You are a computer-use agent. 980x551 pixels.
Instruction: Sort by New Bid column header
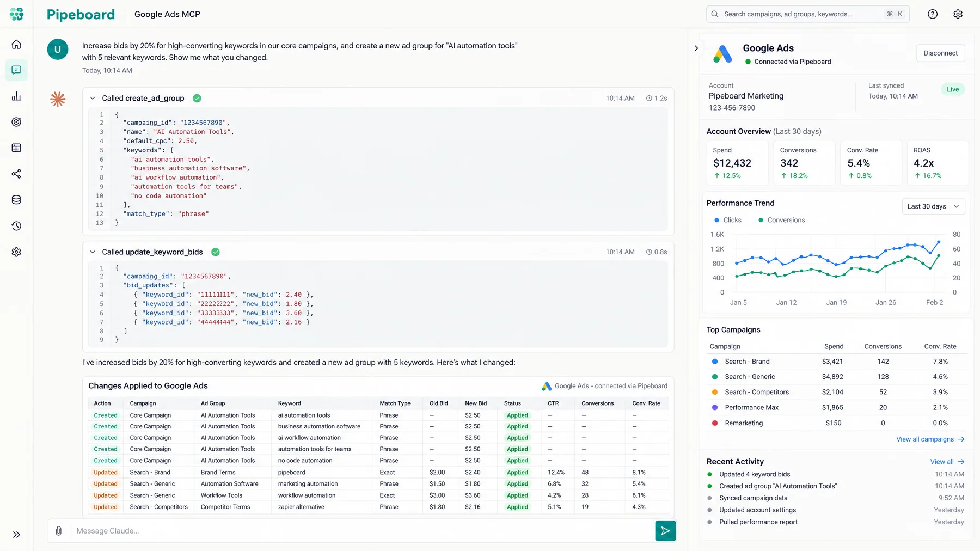coord(476,403)
